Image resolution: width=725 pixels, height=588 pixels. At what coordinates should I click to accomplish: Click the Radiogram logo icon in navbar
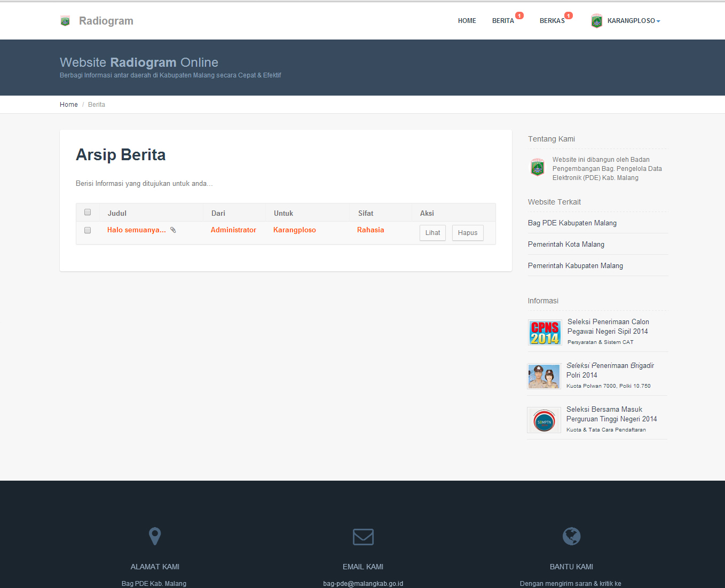[x=65, y=21]
